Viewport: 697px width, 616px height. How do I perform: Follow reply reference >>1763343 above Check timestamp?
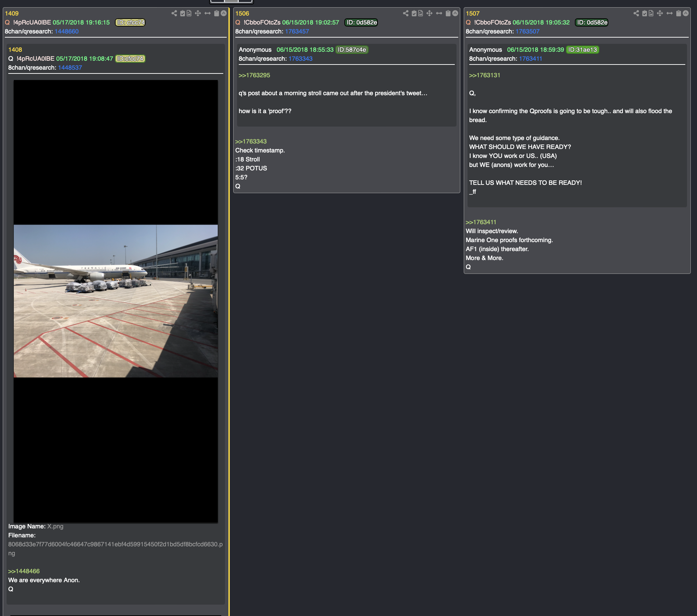[251, 141]
